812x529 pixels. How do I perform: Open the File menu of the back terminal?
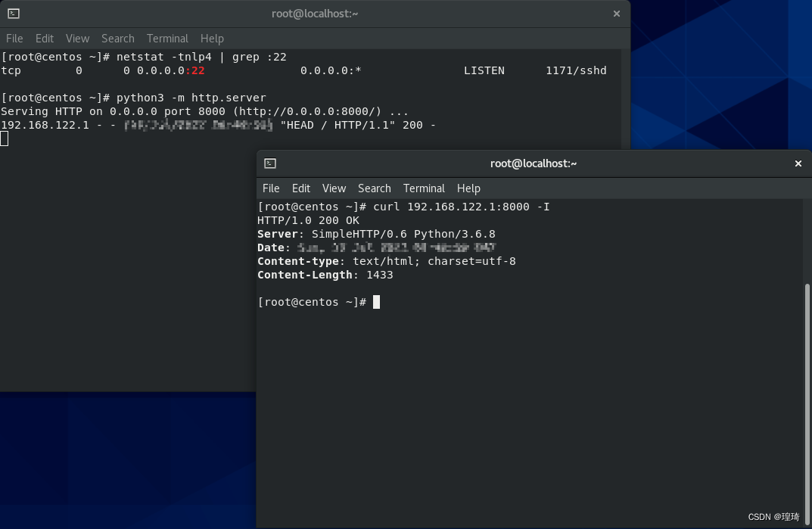tap(14, 38)
